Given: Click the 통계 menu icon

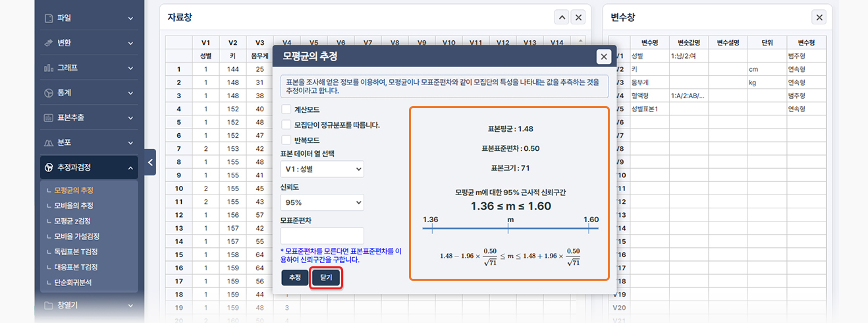Looking at the screenshot, I should (x=49, y=93).
